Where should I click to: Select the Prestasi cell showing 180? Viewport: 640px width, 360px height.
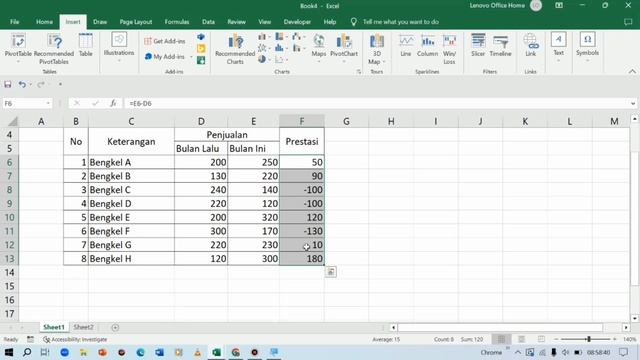[x=302, y=259]
